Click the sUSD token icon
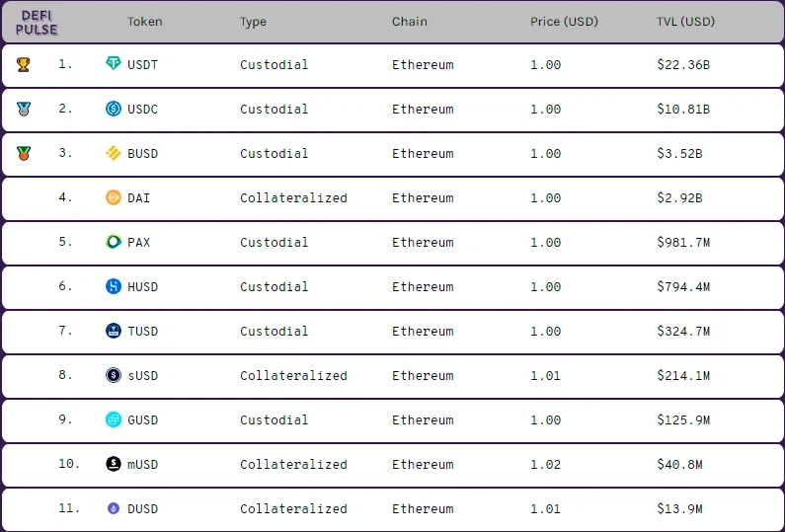Screen dimensions: 785x532 114,375
